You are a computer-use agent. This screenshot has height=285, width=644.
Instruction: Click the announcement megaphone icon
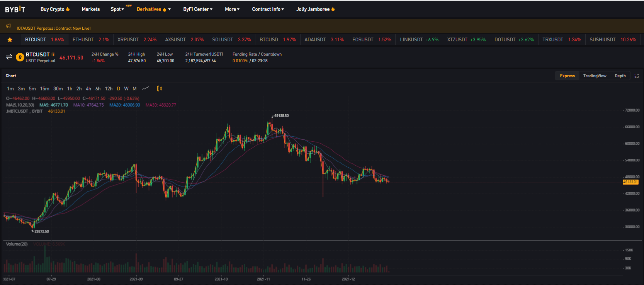click(x=8, y=26)
